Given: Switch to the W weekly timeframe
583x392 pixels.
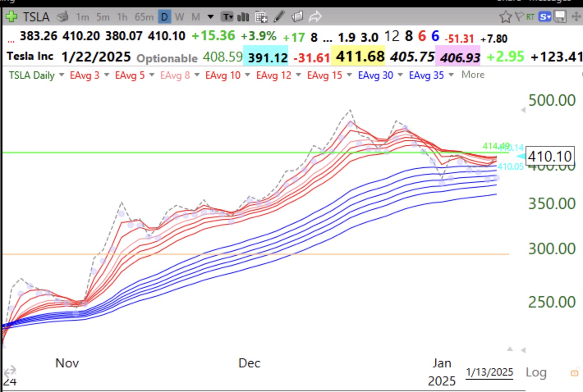Looking at the screenshot, I should (179, 17).
